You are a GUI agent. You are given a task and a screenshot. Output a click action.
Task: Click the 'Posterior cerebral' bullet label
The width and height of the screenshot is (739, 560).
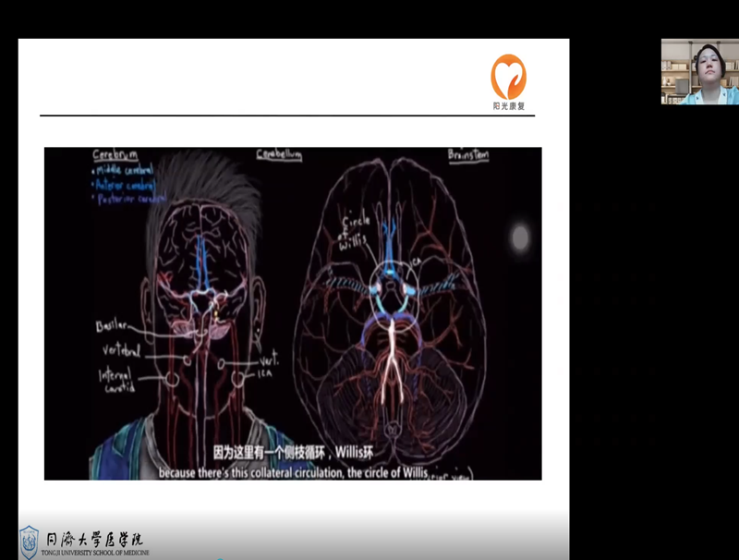pyautogui.click(x=130, y=199)
